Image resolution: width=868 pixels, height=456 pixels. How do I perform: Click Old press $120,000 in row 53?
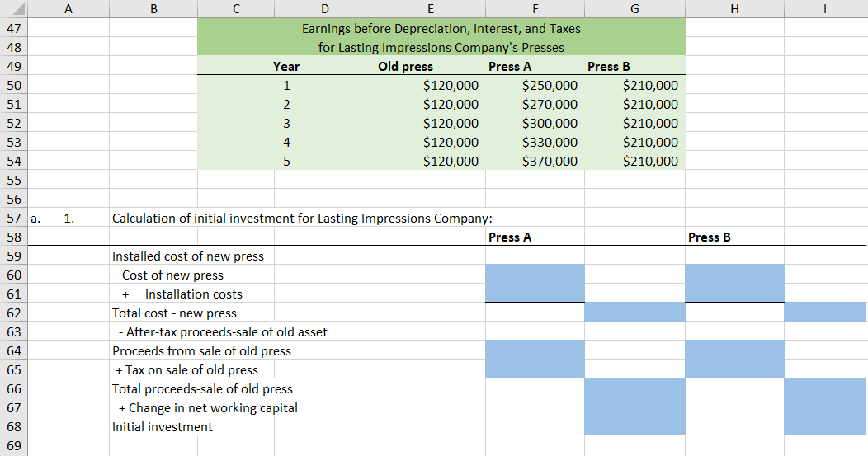(x=451, y=142)
